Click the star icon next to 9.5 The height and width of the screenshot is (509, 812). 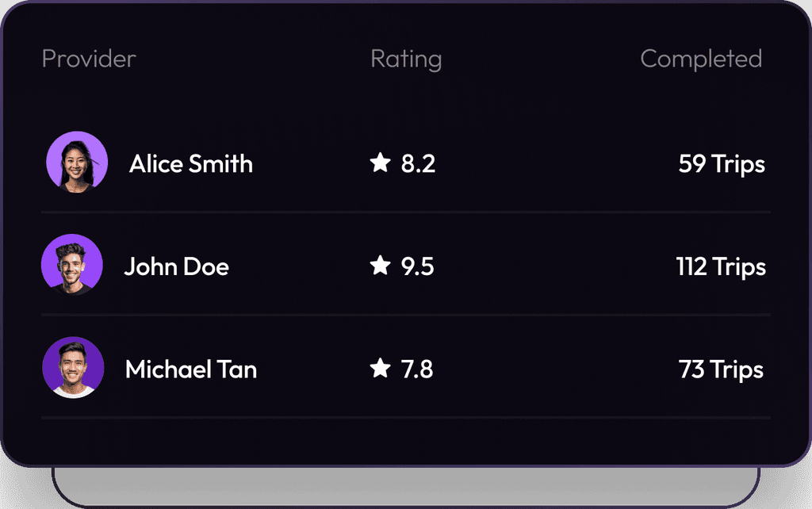pos(381,266)
